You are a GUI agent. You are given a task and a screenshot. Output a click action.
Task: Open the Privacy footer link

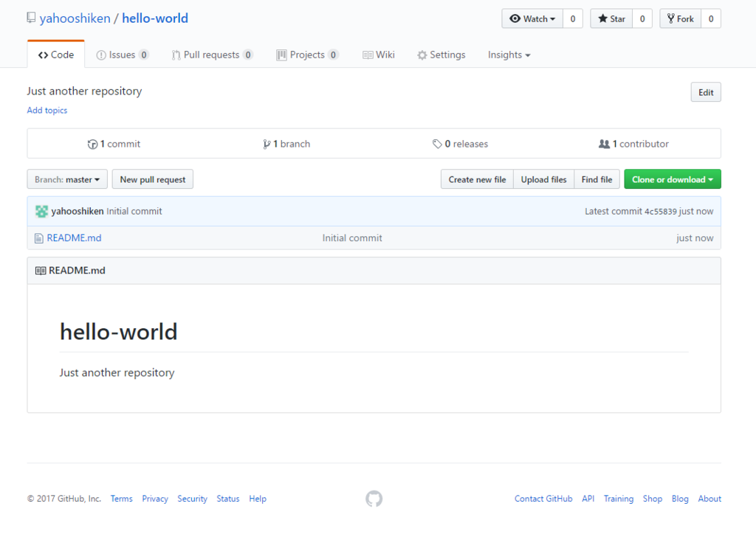[x=155, y=499]
